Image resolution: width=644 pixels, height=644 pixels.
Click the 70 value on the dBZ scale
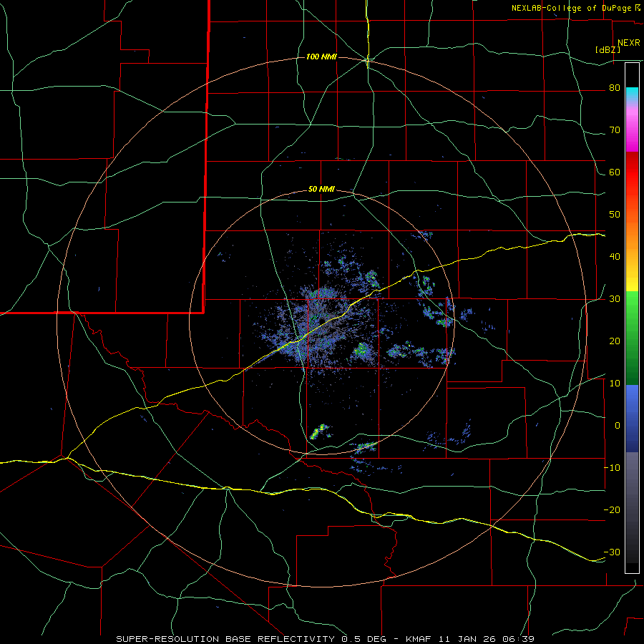coord(615,130)
